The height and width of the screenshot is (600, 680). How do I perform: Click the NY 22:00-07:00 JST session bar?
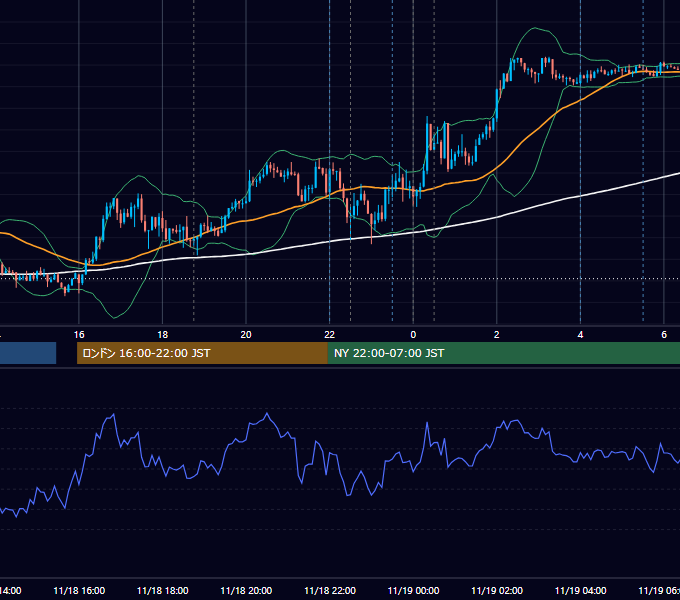pyautogui.click(x=503, y=353)
